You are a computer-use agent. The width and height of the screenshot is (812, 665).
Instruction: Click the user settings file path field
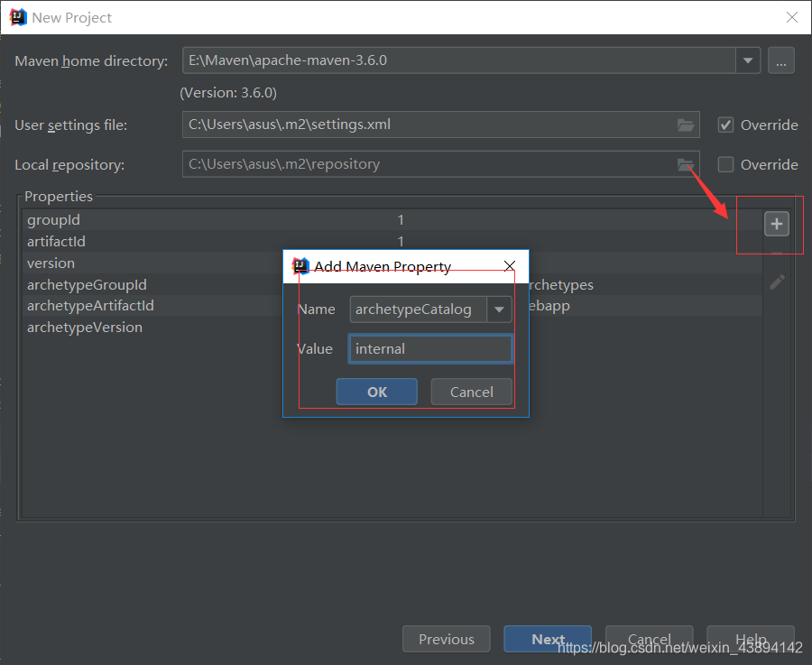click(441, 125)
